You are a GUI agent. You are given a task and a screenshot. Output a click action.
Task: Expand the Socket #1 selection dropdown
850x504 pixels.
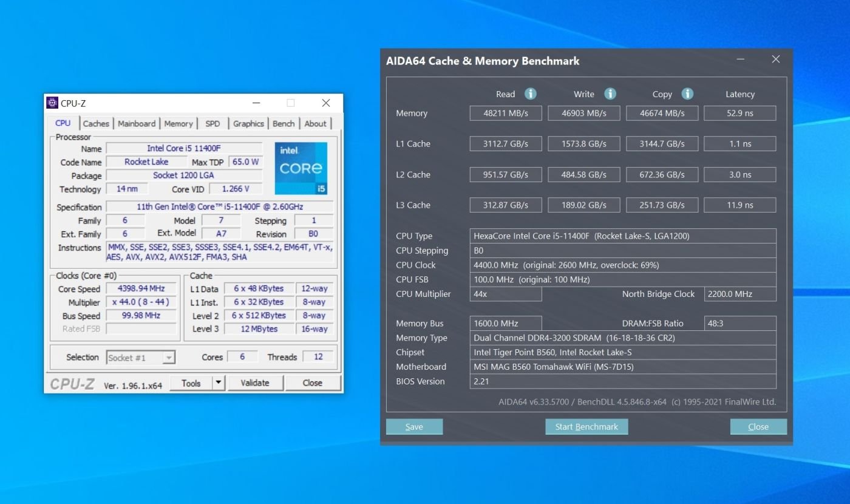pos(169,358)
